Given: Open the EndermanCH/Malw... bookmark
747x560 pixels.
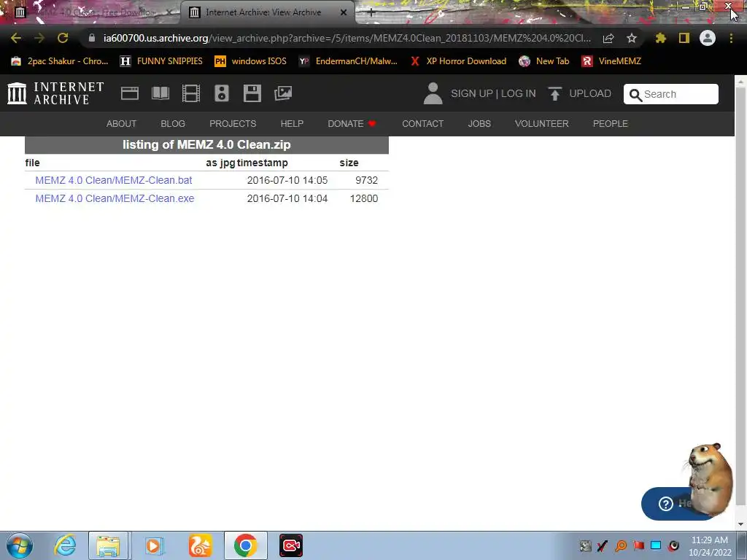Looking at the screenshot, I should [x=348, y=61].
